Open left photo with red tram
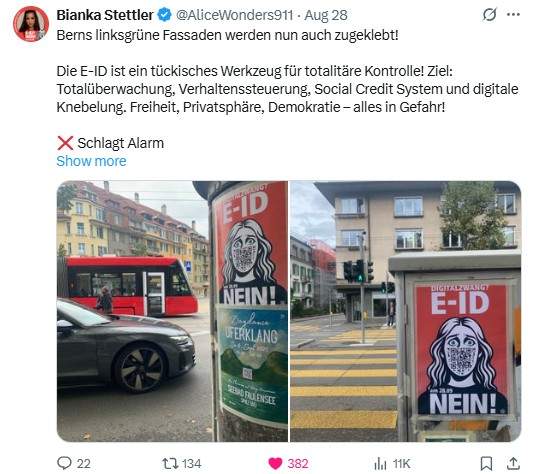Viewport: 534px width, 474px height. pos(172,311)
